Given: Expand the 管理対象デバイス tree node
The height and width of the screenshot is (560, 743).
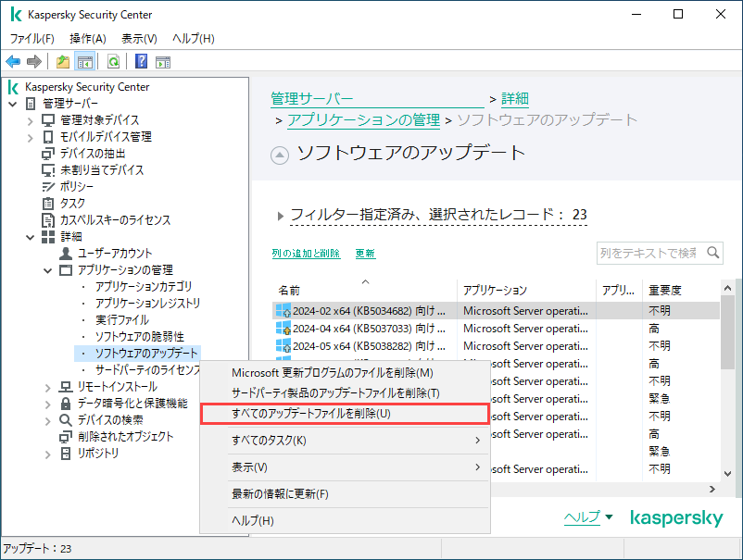Looking at the screenshot, I should coord(31,121).
